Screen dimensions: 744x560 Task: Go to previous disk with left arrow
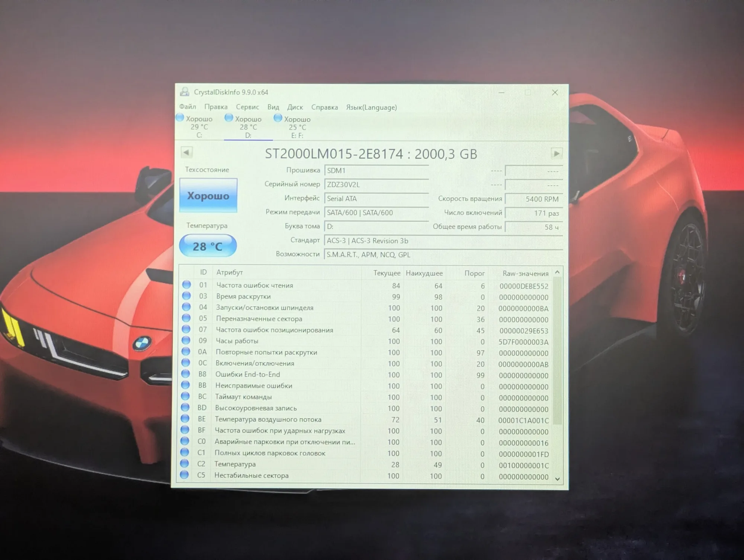tap(186, 152)
